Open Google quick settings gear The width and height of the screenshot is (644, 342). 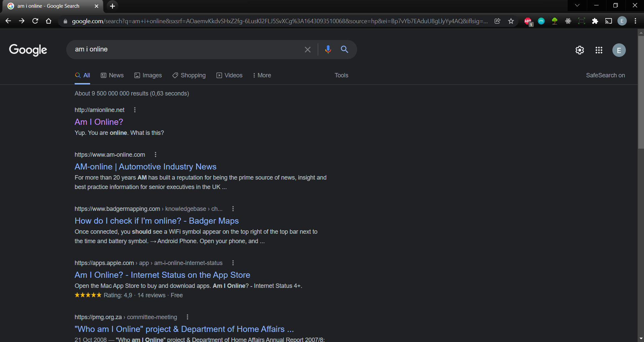pyautogui.click(x=579, y=50)
